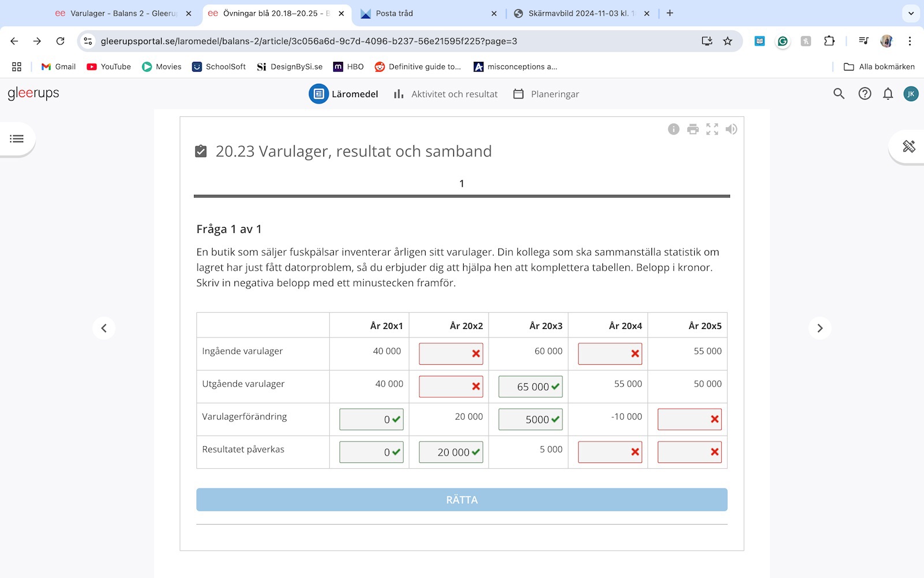Select Resultatet påverkas field for År 20x4
This screenshot has width=924, height=578.
(603, 452)
